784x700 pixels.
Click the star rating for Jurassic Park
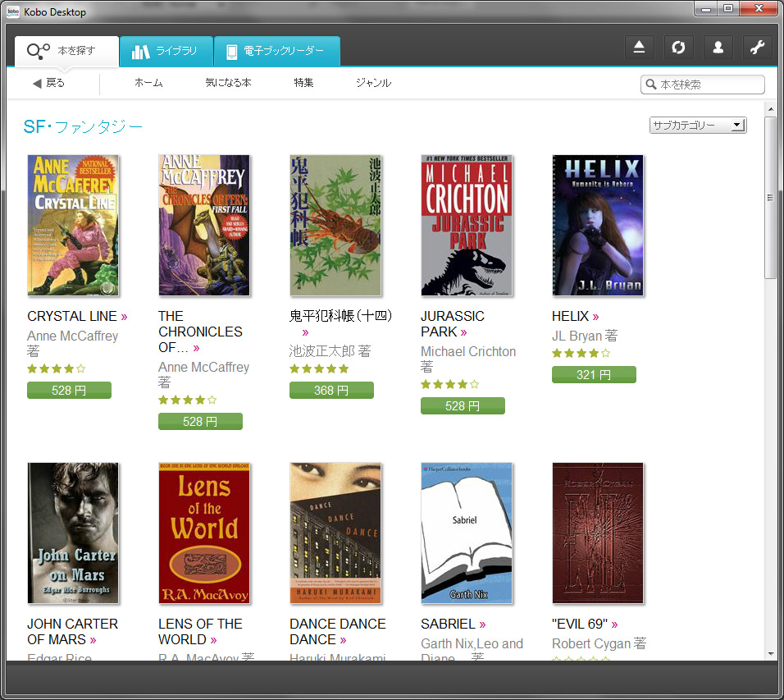click(450, 384)
